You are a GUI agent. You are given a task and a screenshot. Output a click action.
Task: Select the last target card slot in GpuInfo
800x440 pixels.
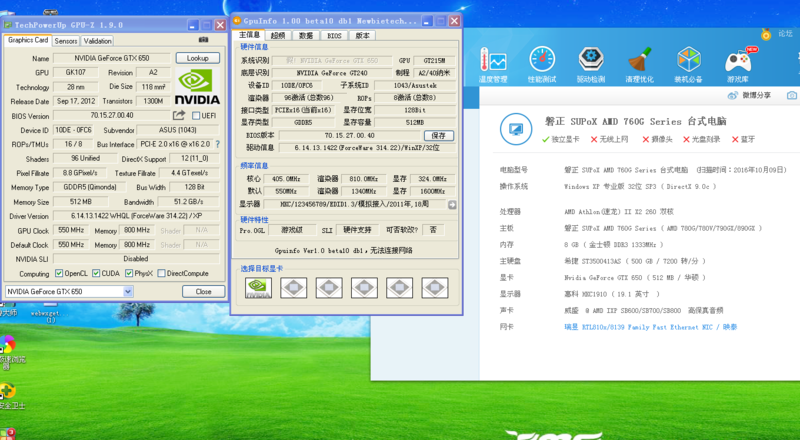(435, 287)
